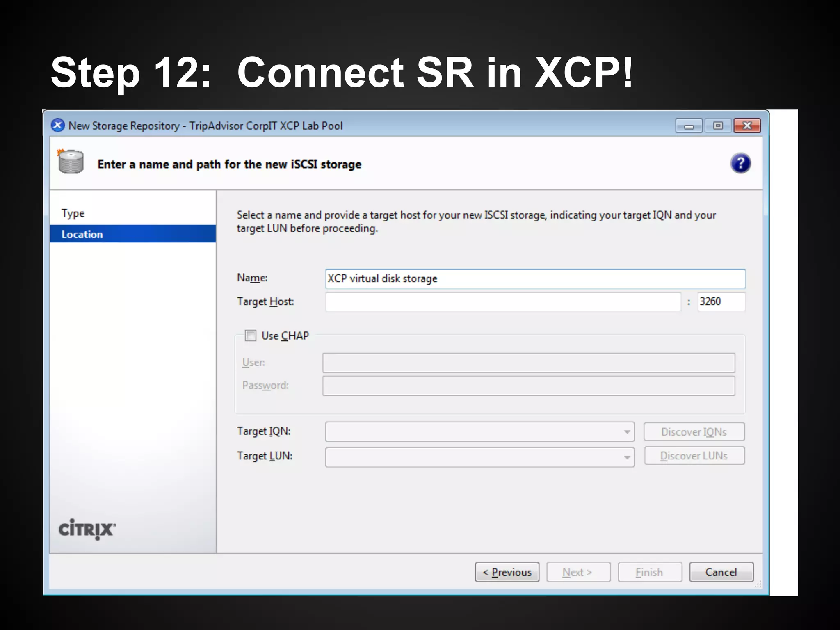Open the blue help question mark icon
Image resolution: width=840 pixels, height=630 pixels.
tap(740, 164)
